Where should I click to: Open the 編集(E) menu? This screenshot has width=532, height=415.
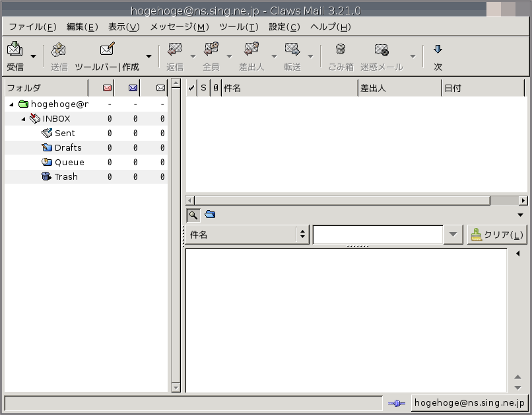coord(82,27)
